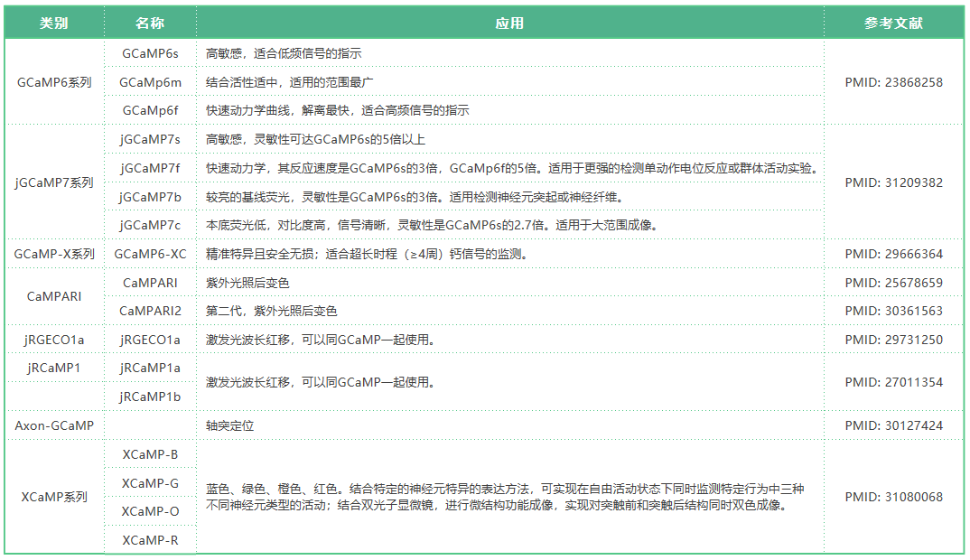This screenshot has width=970, height=560.
Task: Select the jGCaMP7f name cell
Action: pos(150,168)
